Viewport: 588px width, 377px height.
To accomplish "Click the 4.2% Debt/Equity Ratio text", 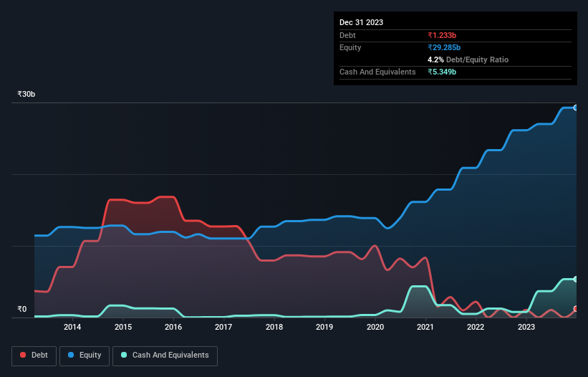I will (468, 59).
